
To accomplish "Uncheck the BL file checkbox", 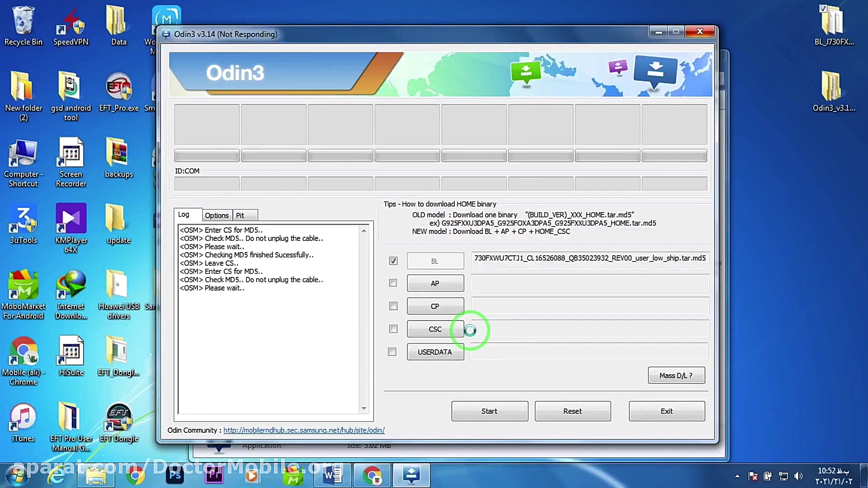I will [x=393, y=261].
